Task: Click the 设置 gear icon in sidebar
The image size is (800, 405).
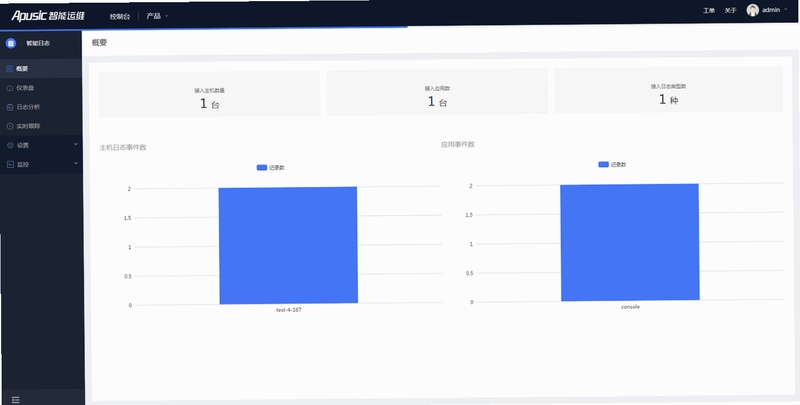Action: pos(10,145)
